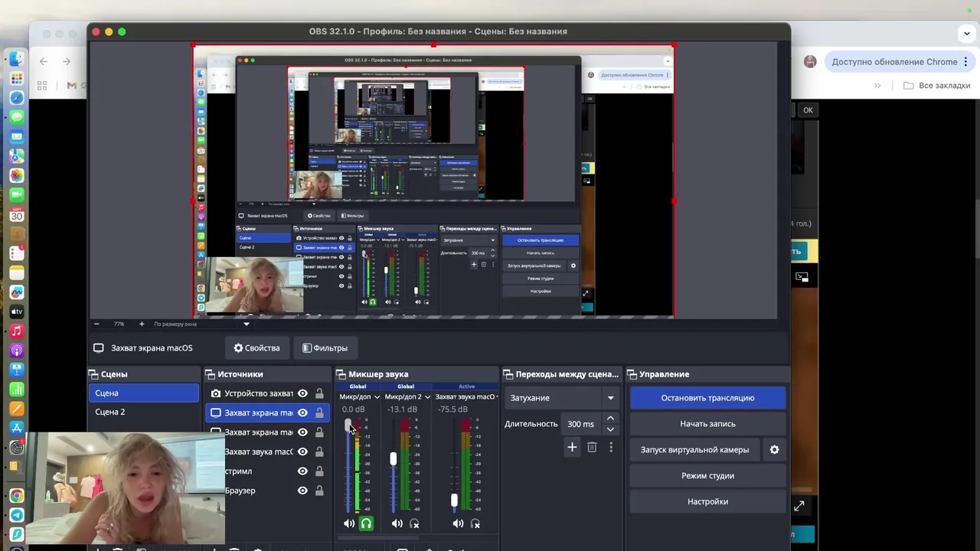Lock the Захват звука macOS source
The width and height of the screenshot is (980, 551).
319,452
